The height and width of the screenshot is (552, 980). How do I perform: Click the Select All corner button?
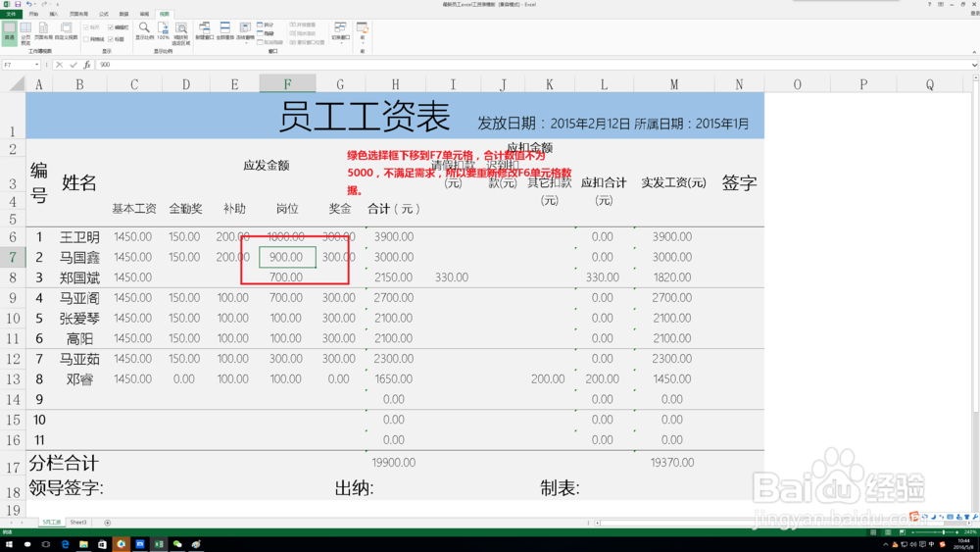tap(17, 83)
